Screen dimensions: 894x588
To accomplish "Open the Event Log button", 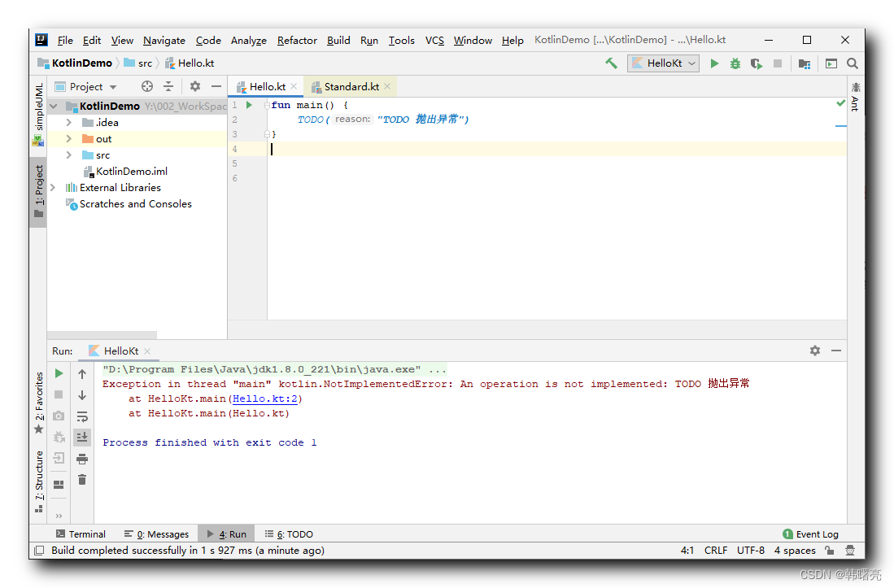I will 810,534.
